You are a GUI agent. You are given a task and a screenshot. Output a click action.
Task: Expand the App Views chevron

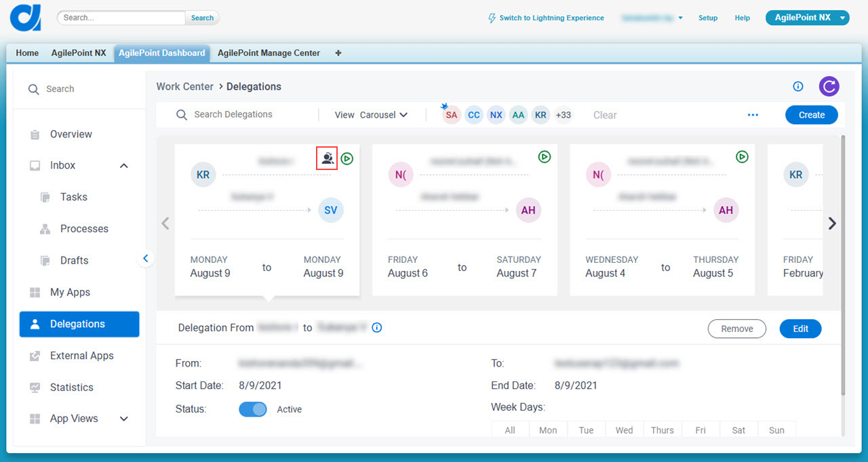(x=124, y=419)
